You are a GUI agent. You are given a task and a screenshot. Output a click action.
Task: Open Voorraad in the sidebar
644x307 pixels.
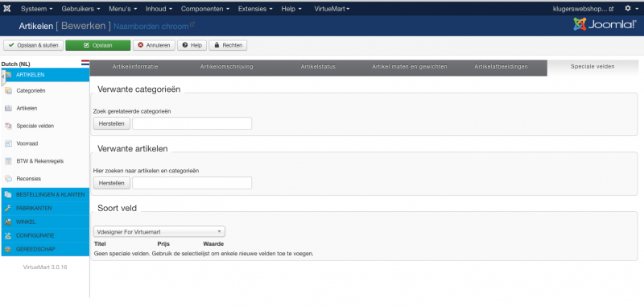27,144
